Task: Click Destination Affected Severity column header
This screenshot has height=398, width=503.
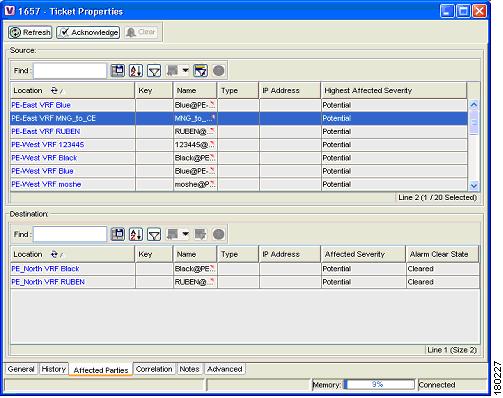Action: tap(363, 254)
